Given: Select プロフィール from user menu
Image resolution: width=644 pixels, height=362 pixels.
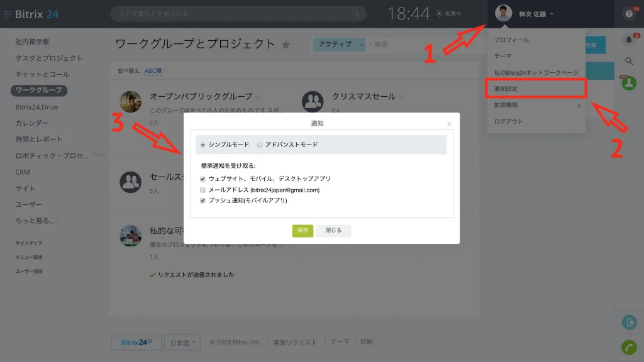Looking at the screenshot, I should point(511,40).
